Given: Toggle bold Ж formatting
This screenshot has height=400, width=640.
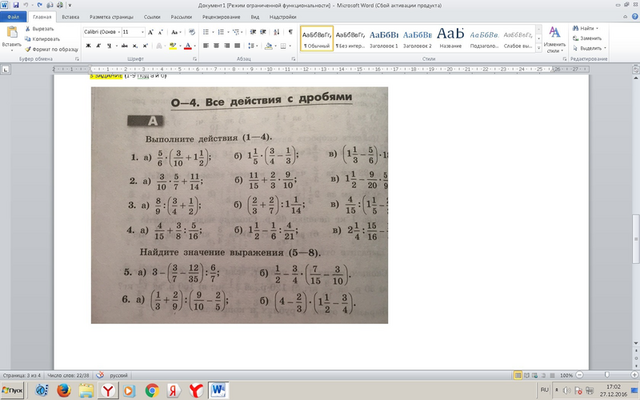Looking at the screenshot, I should 88,46.
